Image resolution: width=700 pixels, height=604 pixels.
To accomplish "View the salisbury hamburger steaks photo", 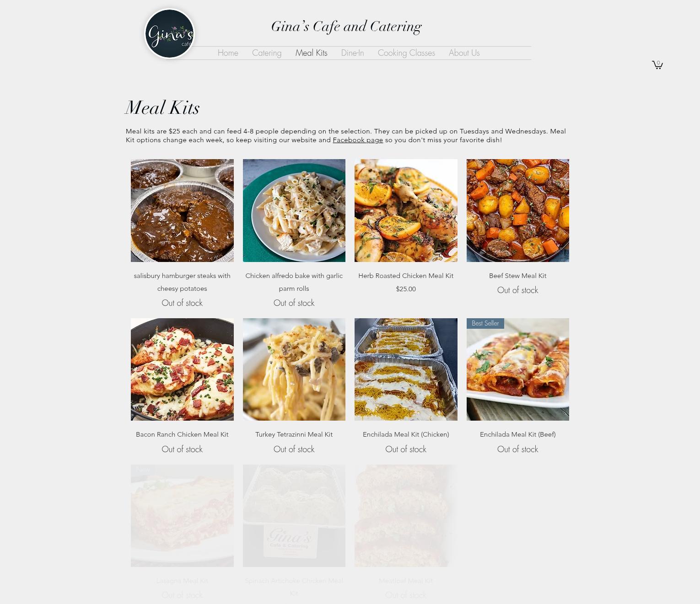I will coord(182,210).
